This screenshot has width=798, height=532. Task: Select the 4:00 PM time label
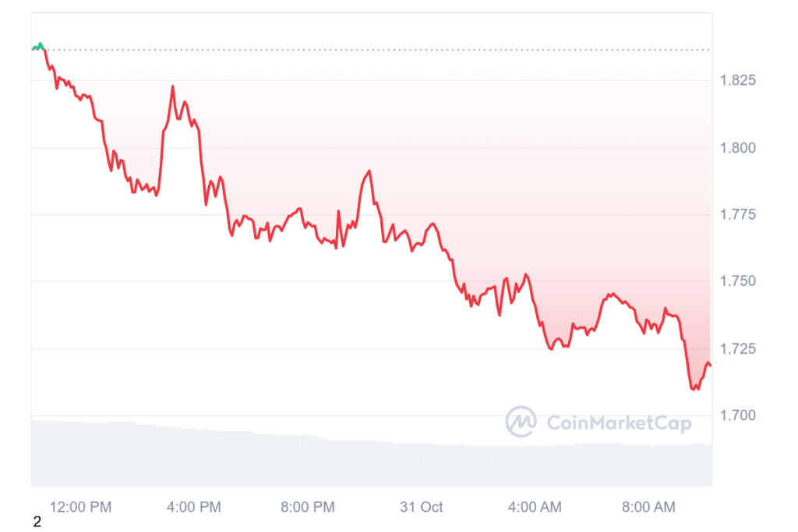(x=194, y=507)
